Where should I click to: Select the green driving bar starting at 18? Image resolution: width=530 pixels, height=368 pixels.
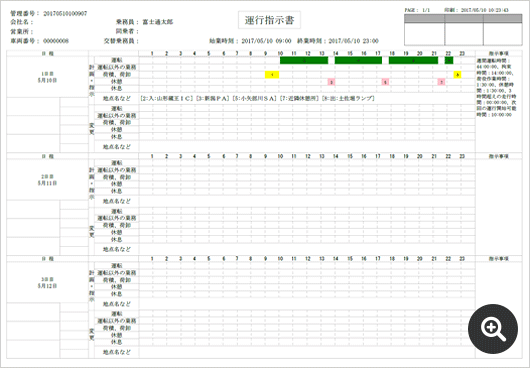(413, 60)
